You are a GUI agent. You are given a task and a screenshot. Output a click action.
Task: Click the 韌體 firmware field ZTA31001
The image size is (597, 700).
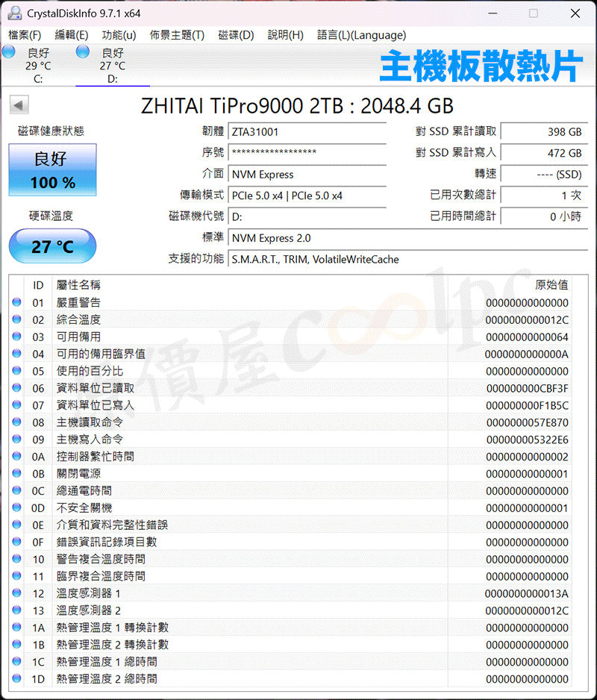(x=307, y=132)
